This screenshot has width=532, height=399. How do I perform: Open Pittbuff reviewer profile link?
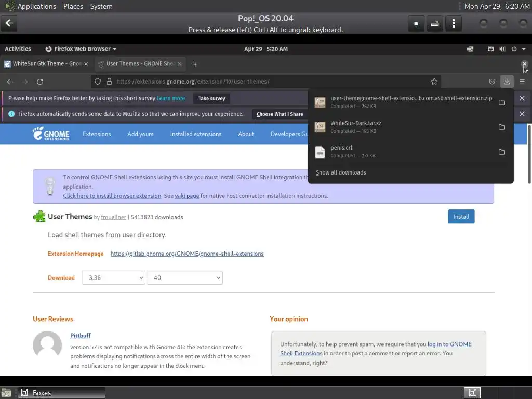click(x=81, y=336)
